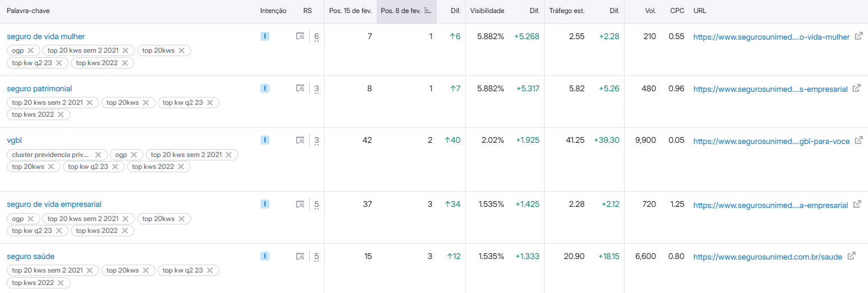Click intent badge I for seguro patrimonial
The height and width of the screenshot is (293, 868).
(x=265, y=88)
